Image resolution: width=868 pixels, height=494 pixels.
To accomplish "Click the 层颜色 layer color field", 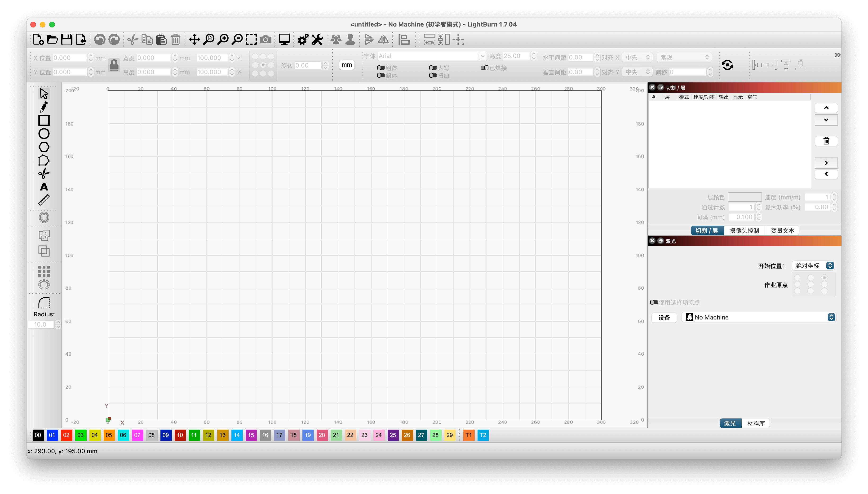I will (x=745, y=197).
